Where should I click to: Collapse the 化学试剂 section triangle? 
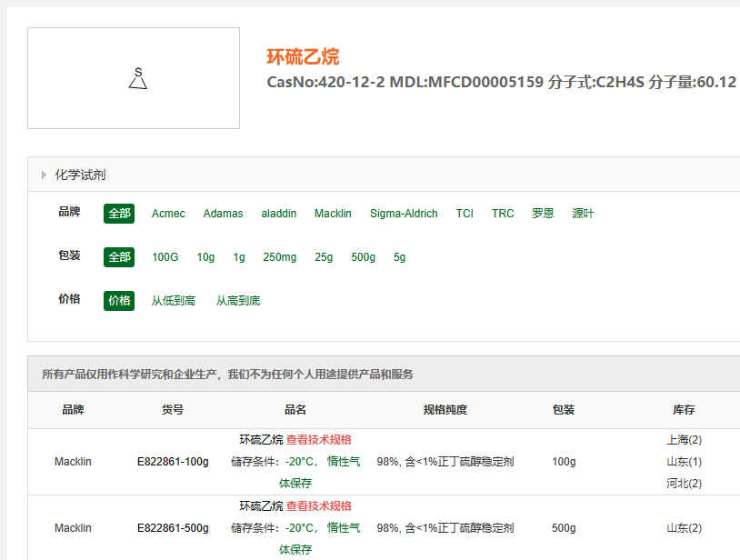(44, 175)
